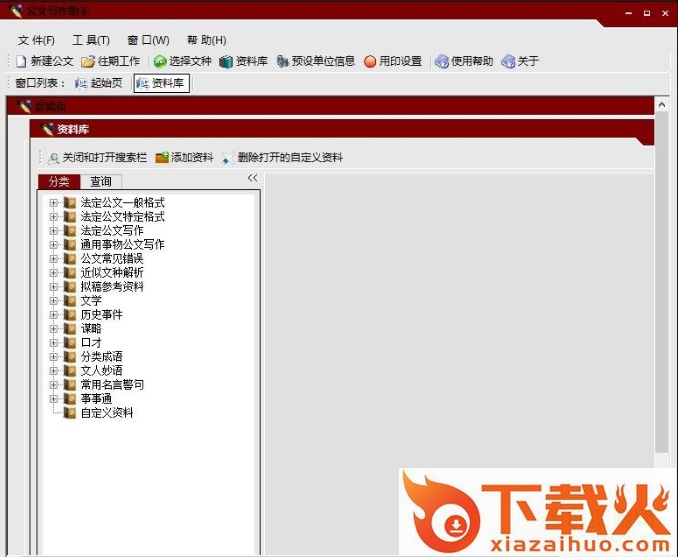Expand the 公文常见错误 tree node
Screen dimensions: 678x557
[54, 259]
